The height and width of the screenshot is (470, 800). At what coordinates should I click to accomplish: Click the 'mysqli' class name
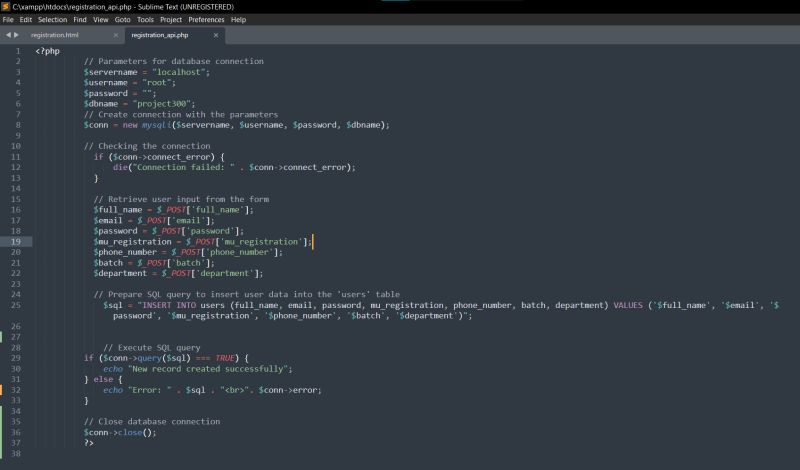point(157,125)
